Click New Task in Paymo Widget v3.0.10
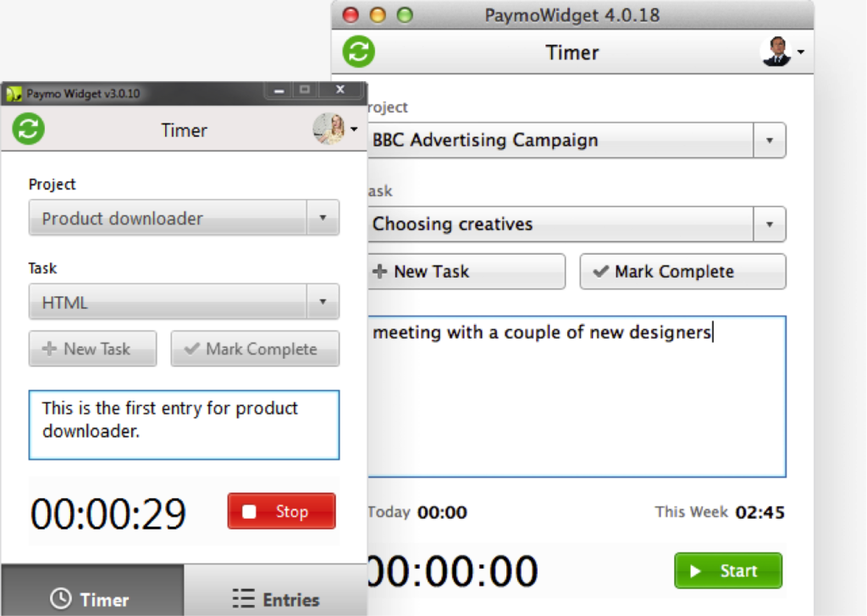Image resolution: width=867 pixels, height=616 pixels. (x=93, y=349)
